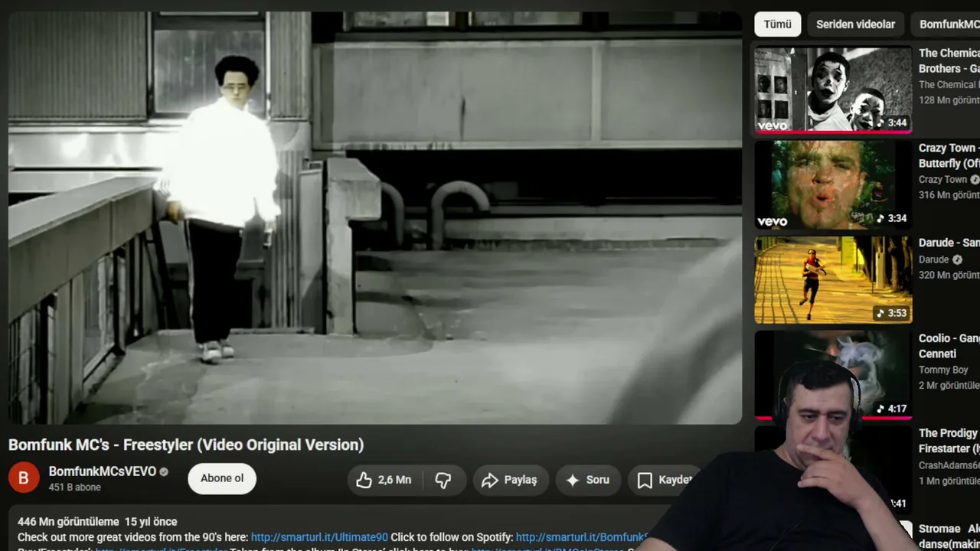The image size is (980, 551).
Task: Click the Stromae video title
Action: [949, 536]
